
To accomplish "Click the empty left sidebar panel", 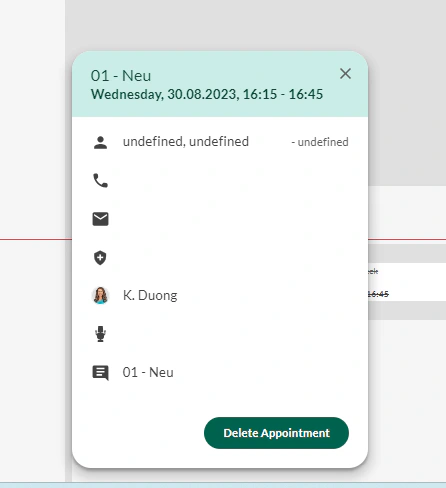I will tap(32, 117).
